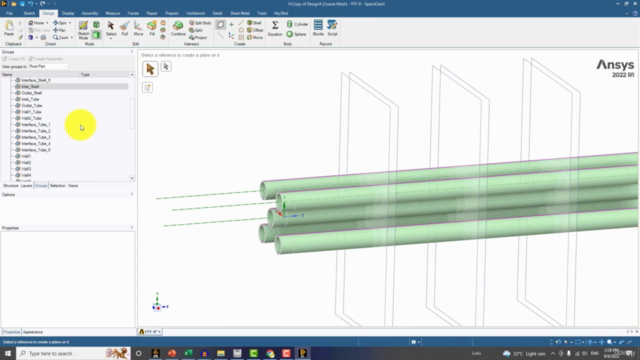
Task: Insert a Cylinder body
Action: [297, 24]
